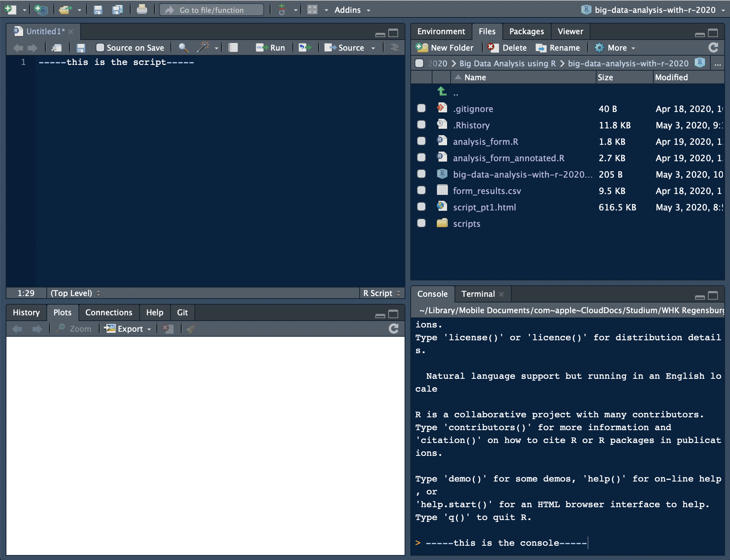Open analysis_form_annotated.R file
This screenshot has width=730, height=560.
pyautogui.click(x=508, y=158)
